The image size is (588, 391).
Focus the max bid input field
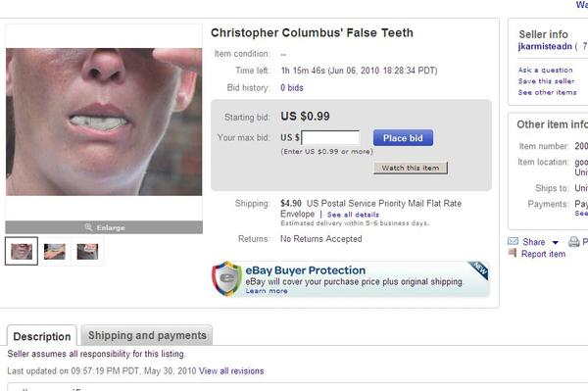(x=330, y=138)
